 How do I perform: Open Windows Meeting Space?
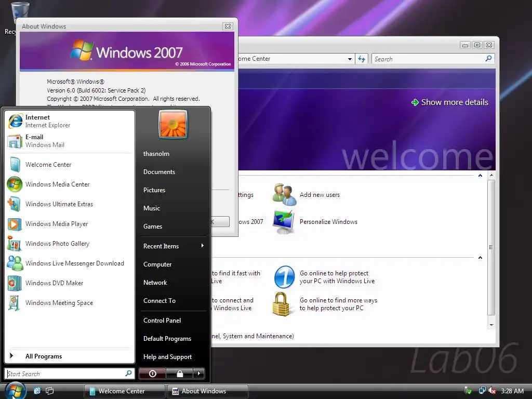pyautogui.click(x=69, y=303)
